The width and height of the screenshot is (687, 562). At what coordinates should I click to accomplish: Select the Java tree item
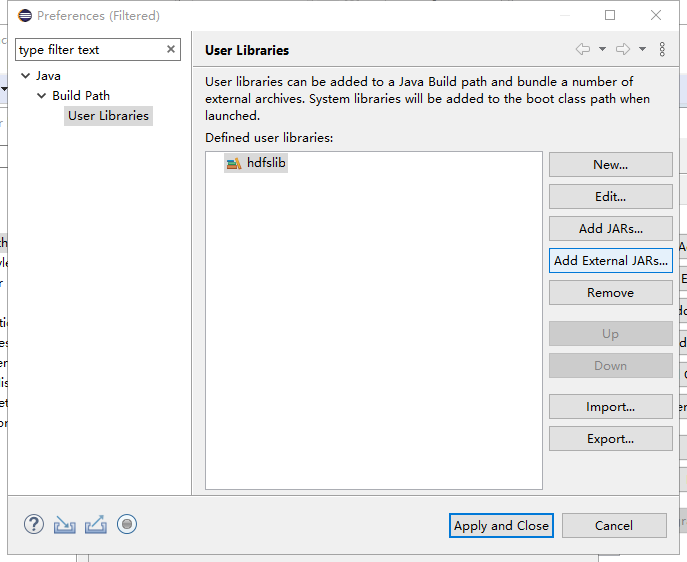pyautogui.click(x=48, y=76)
